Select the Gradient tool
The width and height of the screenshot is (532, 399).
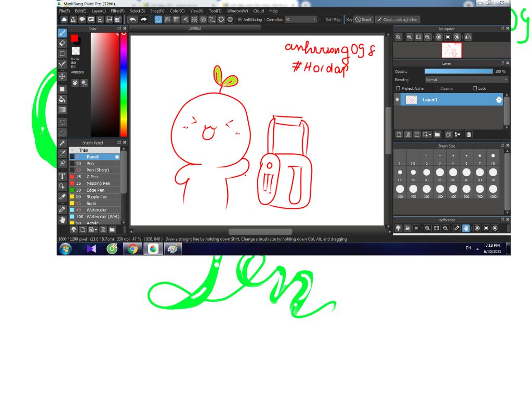pyautogui.click(x=62, y=110)
